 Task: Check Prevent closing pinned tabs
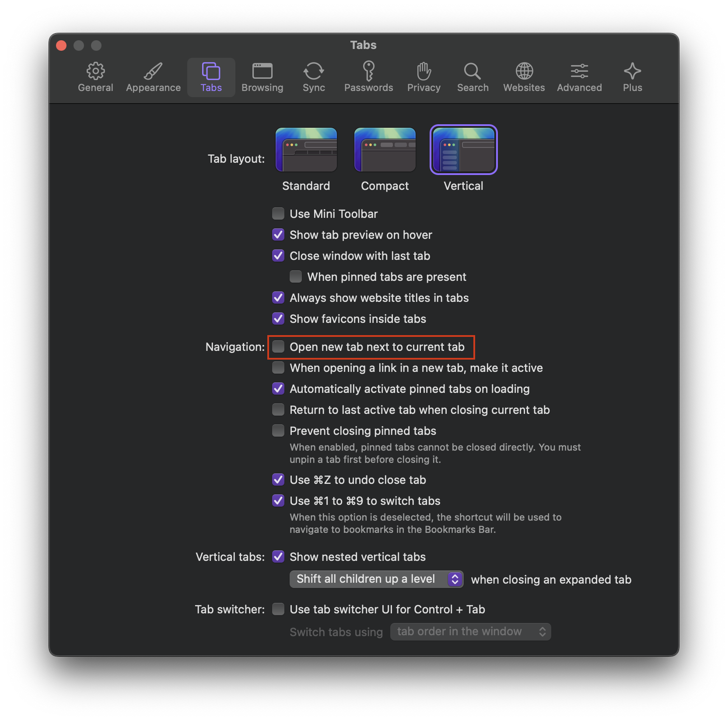coord(278,431)
